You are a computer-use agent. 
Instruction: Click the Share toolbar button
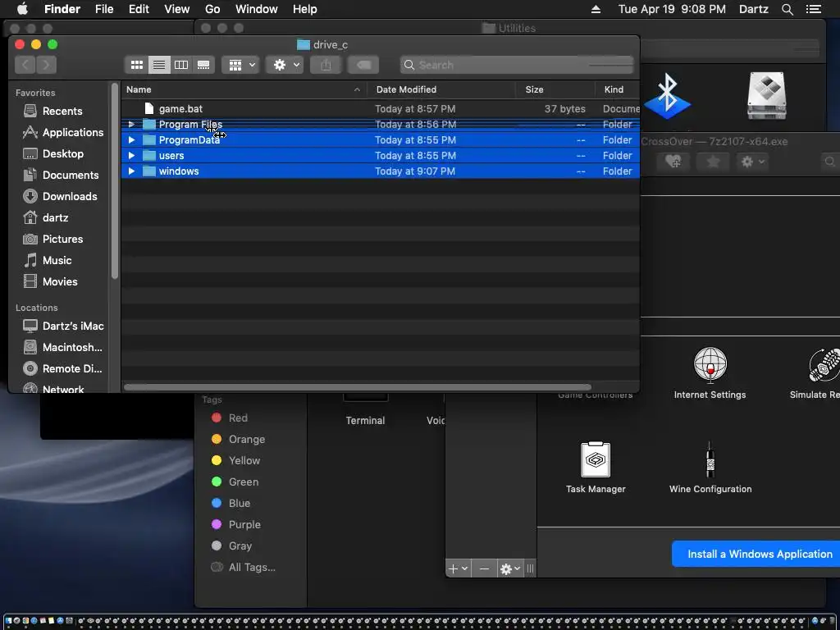tap(326, 65)
